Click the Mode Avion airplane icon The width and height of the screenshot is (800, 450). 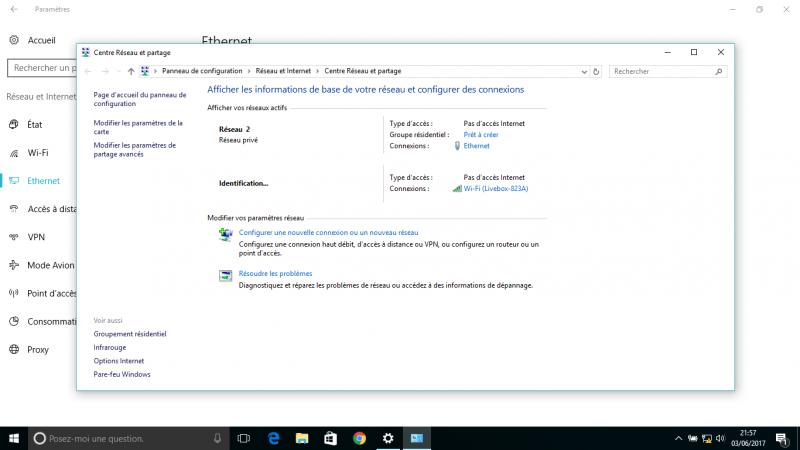14,265
